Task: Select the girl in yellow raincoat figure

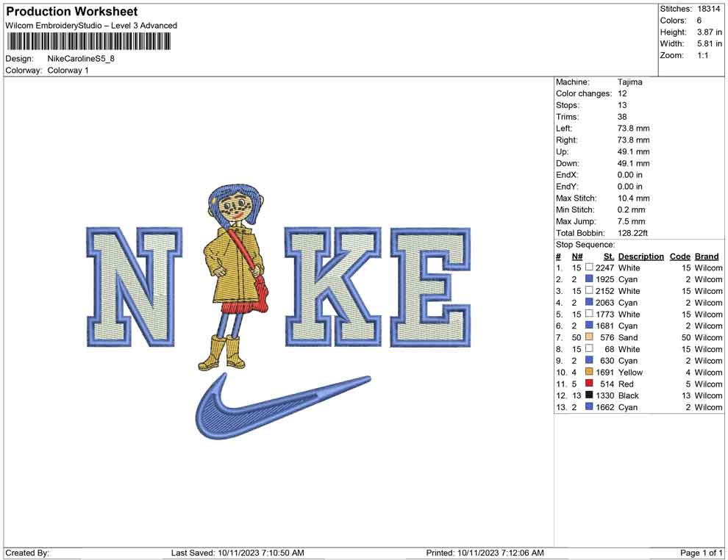Action: pos(235,277)
